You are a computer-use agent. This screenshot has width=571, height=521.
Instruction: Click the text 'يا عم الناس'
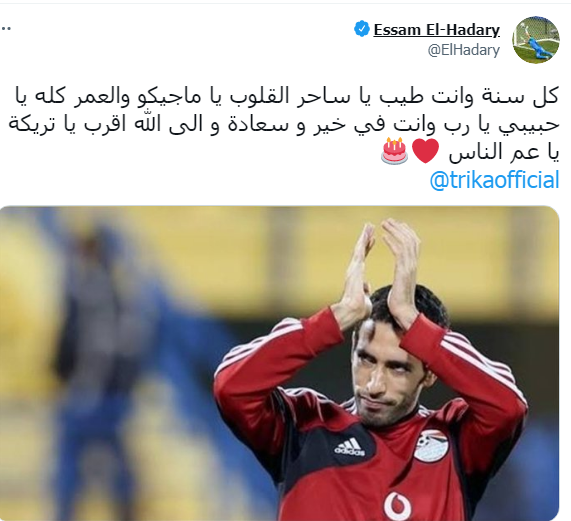[x=504, y=151]
